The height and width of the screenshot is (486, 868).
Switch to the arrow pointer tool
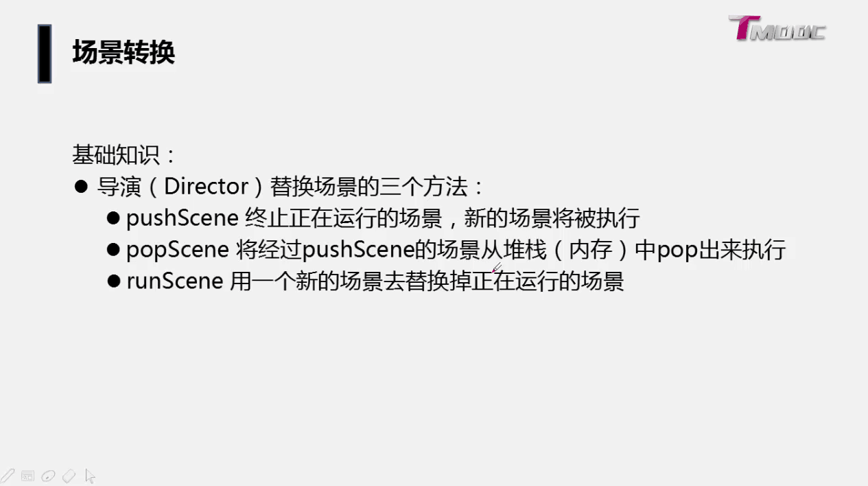[90, 475]
